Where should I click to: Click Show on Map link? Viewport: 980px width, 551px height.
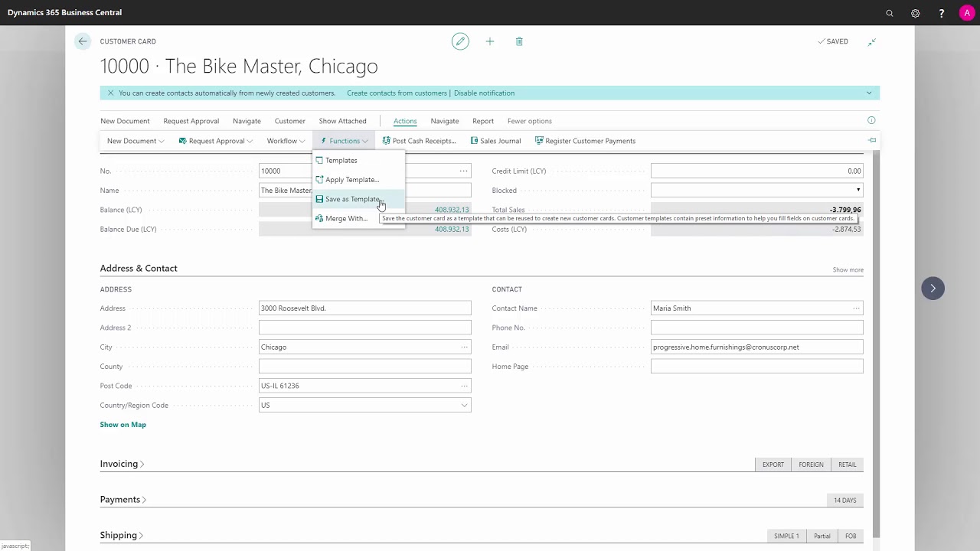(122, 425)
